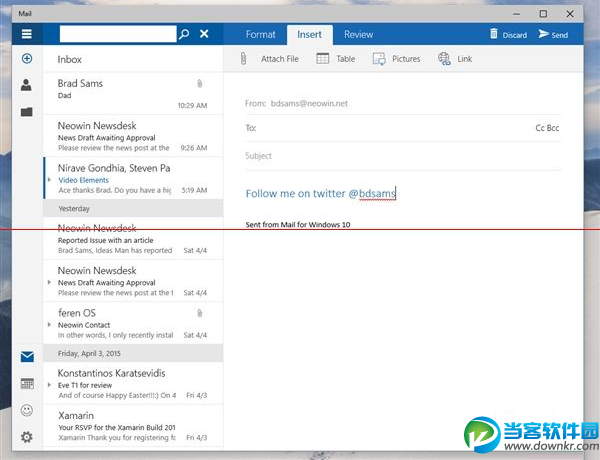The width and height of the screenshot is (600, 460).
Task: Expand Konstantinos Karatsevidis message thread
Action: (x=50, y=383)
